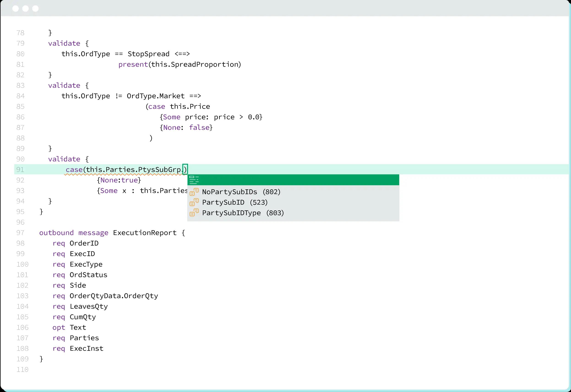Click the field icon beside NoPartySubIDs (802)
This screenshot has width=571, height=392.
coord(194,192)
